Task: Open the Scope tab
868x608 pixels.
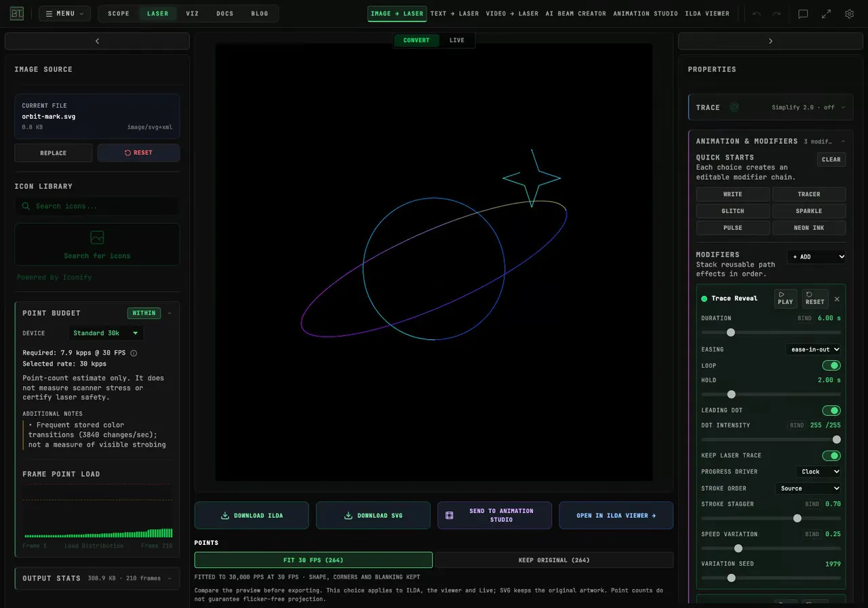Action: point(119,14)
